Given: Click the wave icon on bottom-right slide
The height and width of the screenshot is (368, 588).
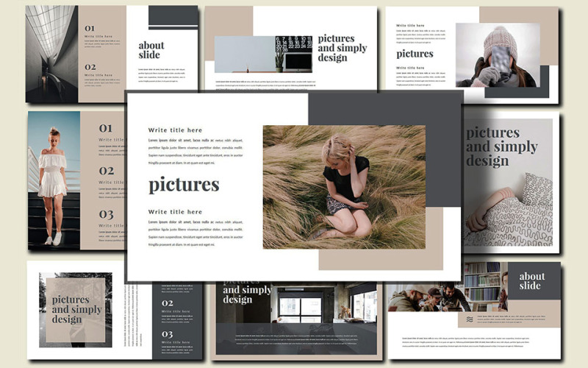Looking at the screenshot, I should 470,319.
